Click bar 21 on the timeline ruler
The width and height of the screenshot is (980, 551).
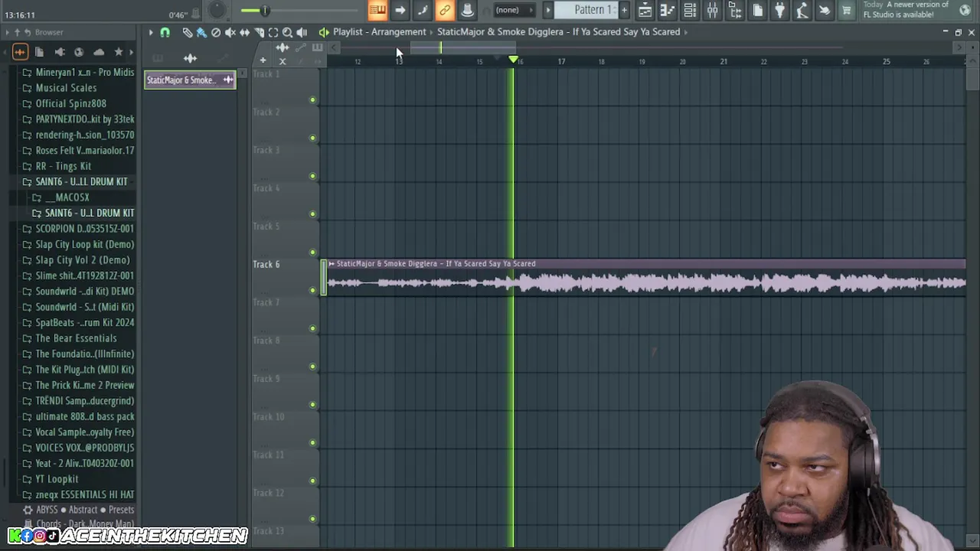724,61
